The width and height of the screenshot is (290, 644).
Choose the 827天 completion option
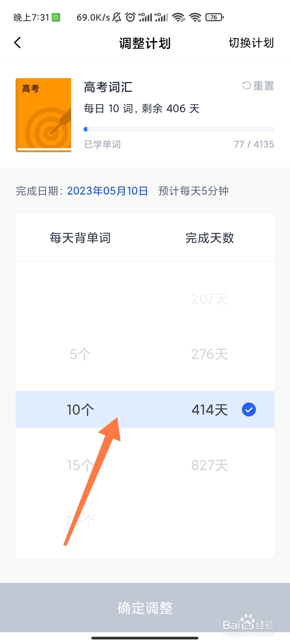click(x=209, y=465)
